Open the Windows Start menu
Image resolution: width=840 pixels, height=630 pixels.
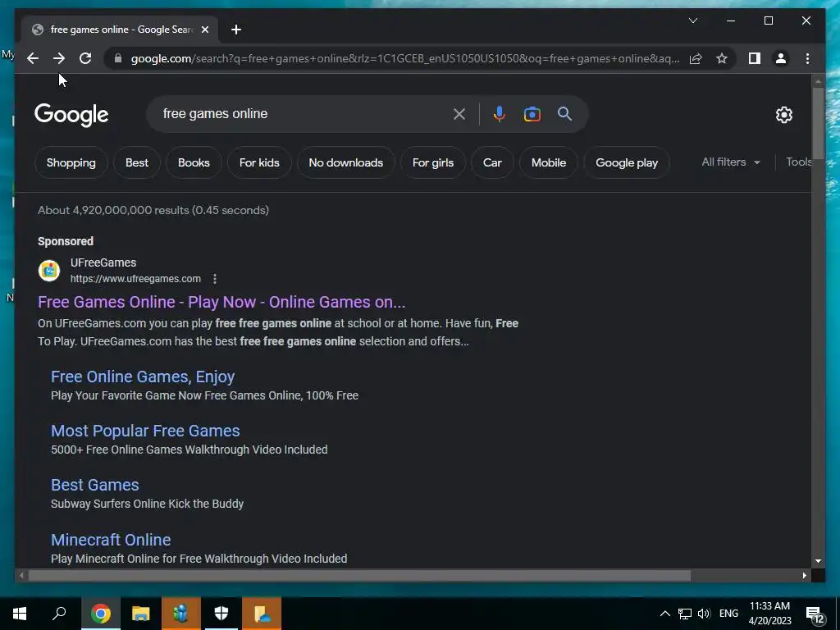click(x=20, y=614)
